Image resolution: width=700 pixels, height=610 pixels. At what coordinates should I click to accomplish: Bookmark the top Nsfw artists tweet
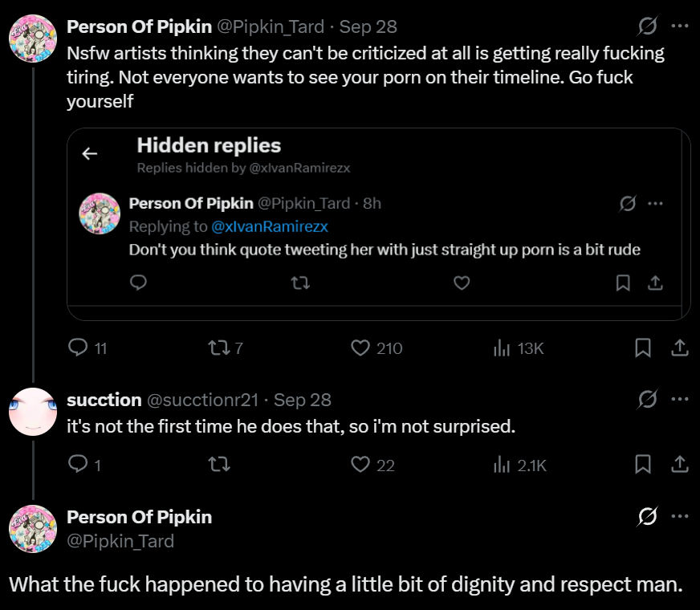click(643, 348)
